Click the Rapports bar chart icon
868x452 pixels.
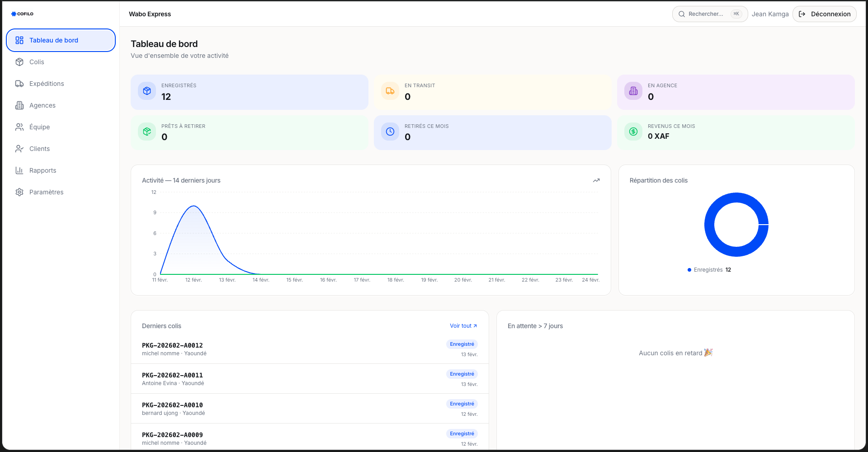tap(19, 170)
